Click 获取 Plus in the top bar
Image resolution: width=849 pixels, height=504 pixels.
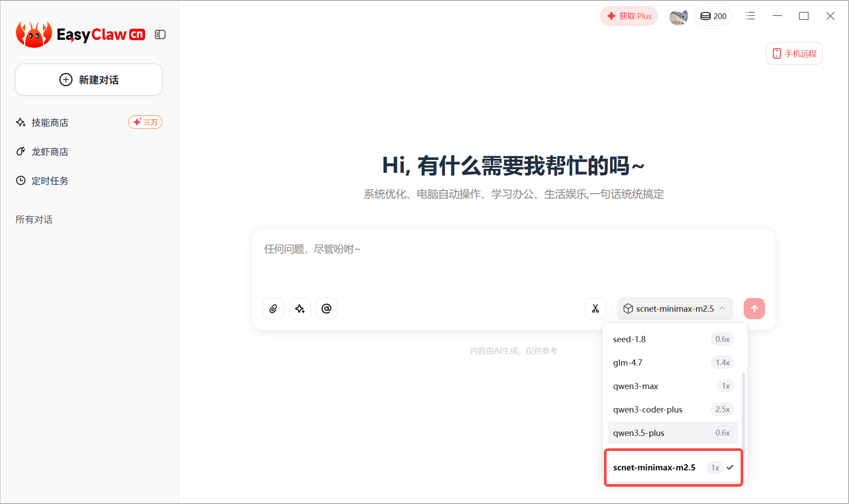pyautogui.click(x=628, y=16)
